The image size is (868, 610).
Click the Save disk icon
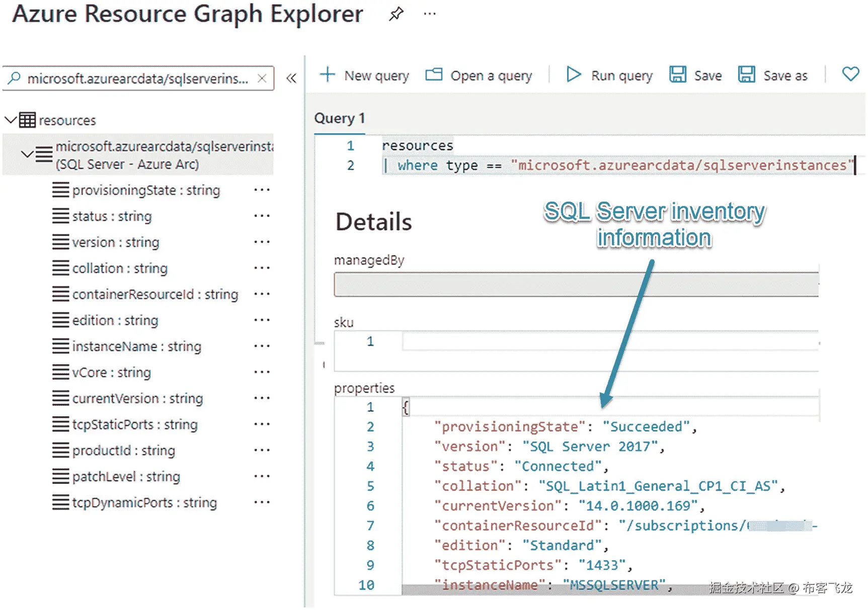point(678,75)
